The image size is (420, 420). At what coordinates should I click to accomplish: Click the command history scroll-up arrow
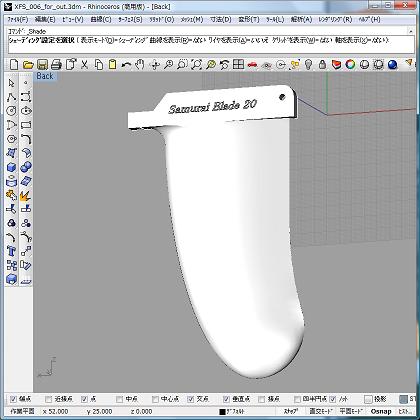411,31
